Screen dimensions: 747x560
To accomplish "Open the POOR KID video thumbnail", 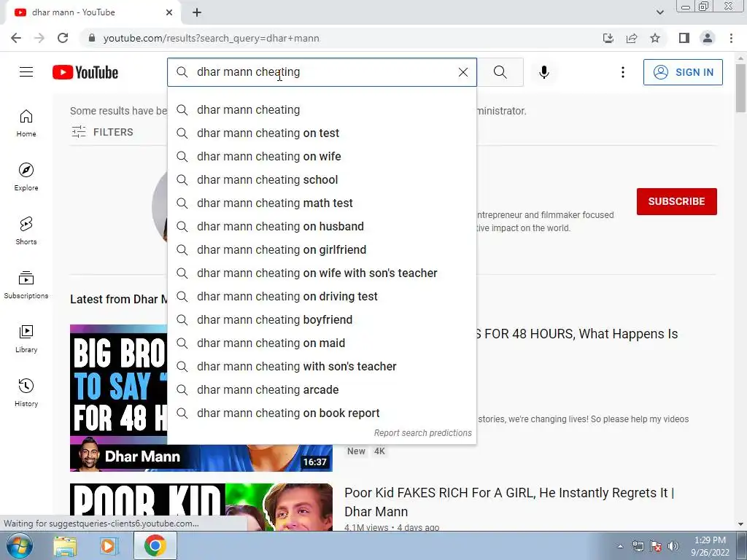I will point(201,507).
